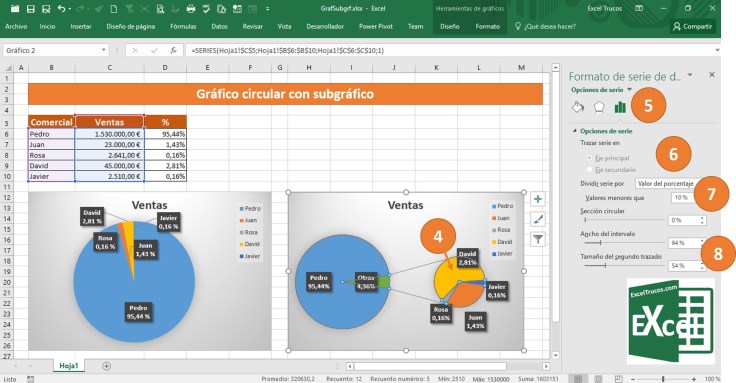The image size is (736, 383).
Task: Adjust the Tamaño del segundo trazado slider
Action: 623,266
